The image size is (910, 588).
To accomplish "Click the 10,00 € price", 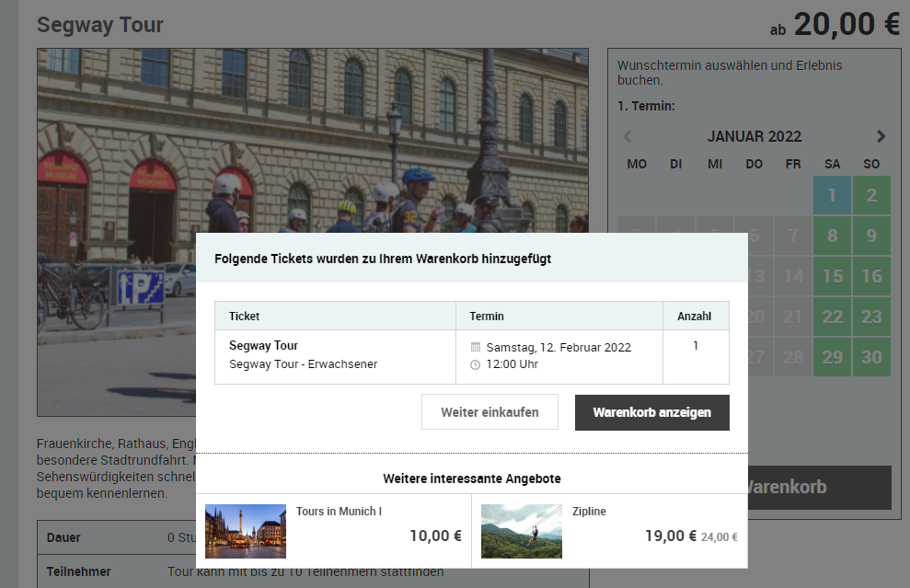I will pyautogui.click(x=435, y=536).
